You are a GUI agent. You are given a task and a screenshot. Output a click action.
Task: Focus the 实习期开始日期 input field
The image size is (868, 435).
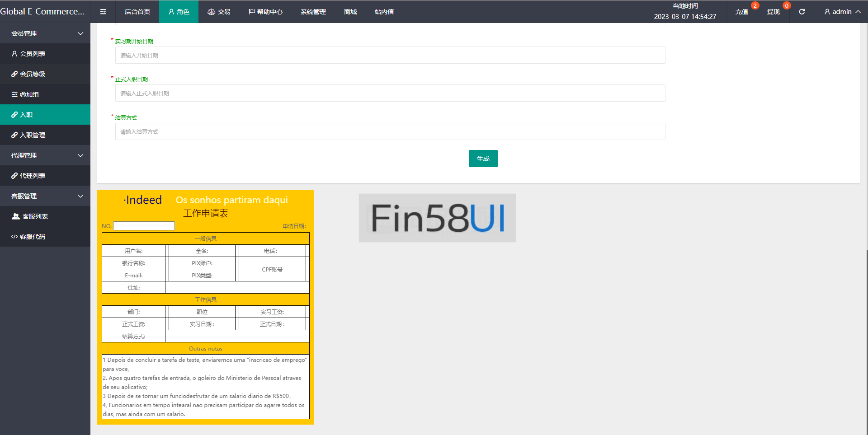(390, 56)
